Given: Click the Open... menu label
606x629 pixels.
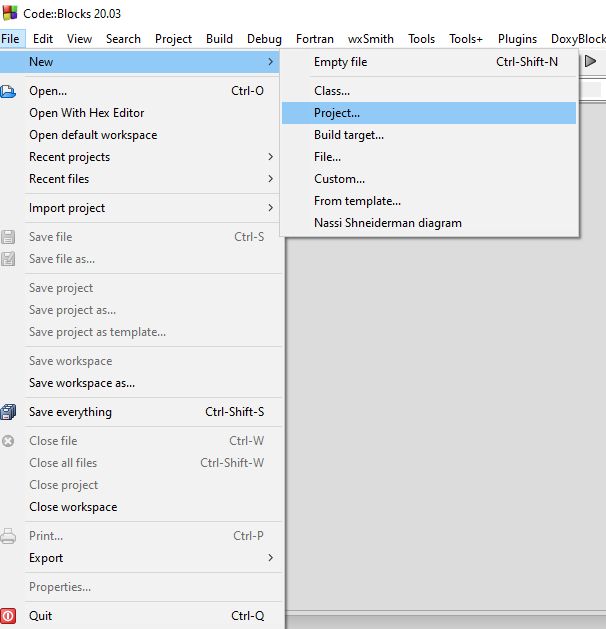Looking at the screenshot, I should pos(48,91).
